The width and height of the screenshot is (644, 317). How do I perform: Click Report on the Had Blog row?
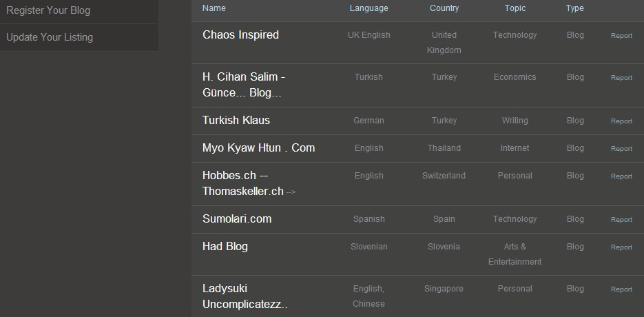click(621, 247)
